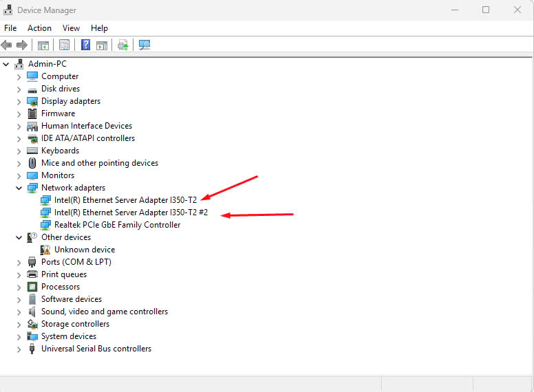Viewport: 534px width, 392px height.
Task: Click the Ports (COM & LPT) icon
Action: (x=32, y=262)
